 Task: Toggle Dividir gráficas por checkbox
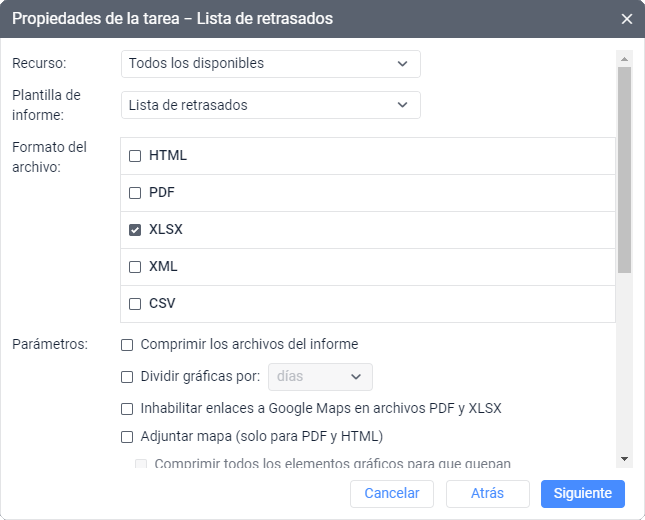pos(127,377)
